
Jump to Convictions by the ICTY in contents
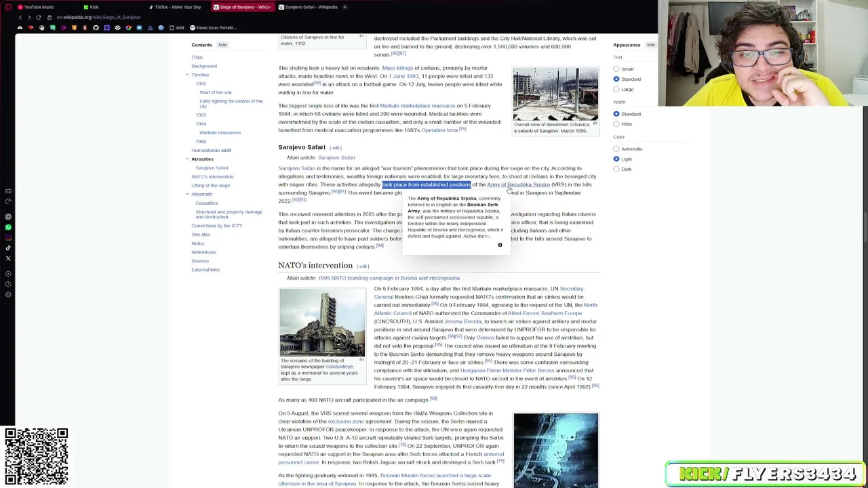216,225
